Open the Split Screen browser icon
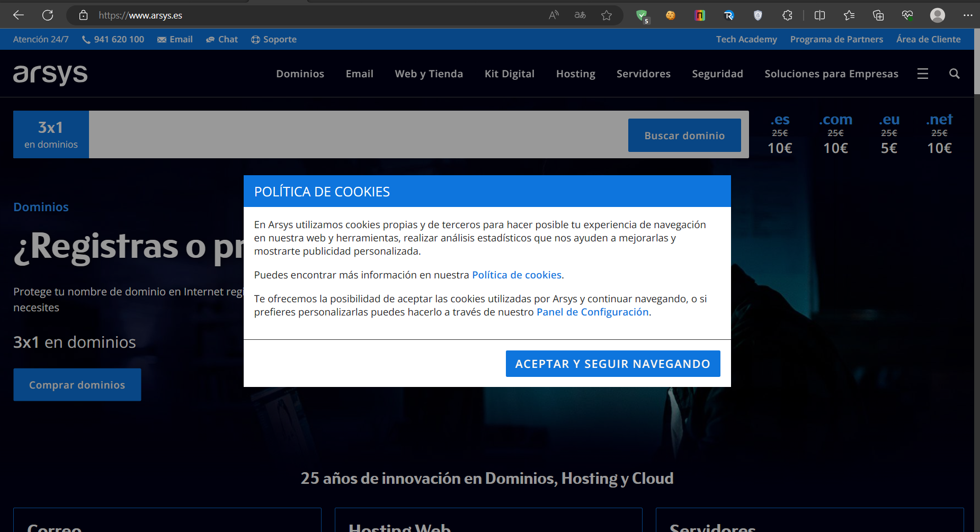The height and width of the screenshot is (532, 980). click(819, 15)
